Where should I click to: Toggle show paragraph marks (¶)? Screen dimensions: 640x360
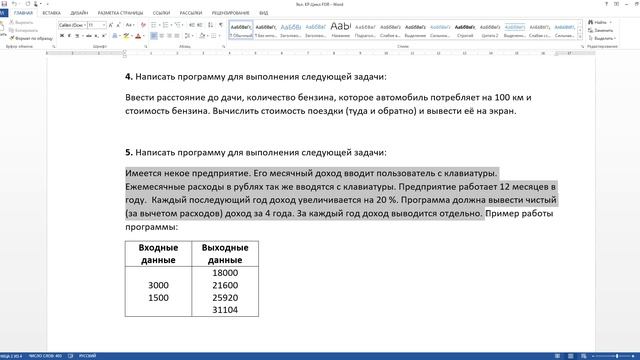point(221,25)
